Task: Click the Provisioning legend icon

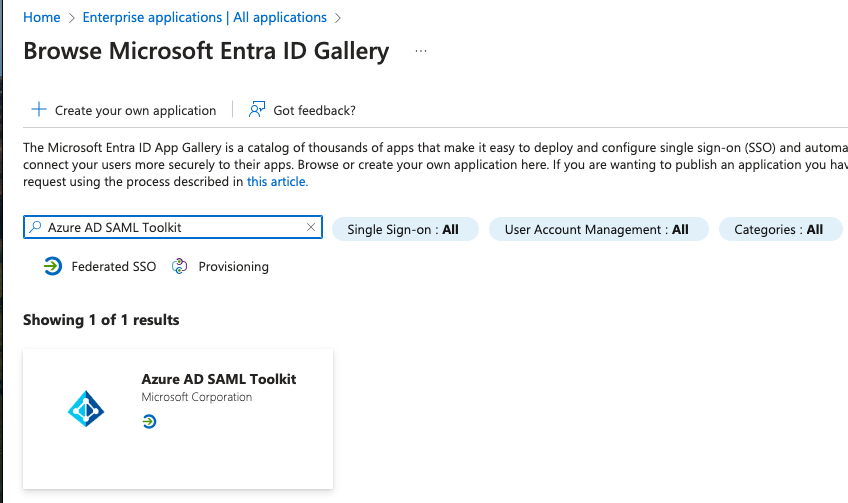Action: tap(180, 266)
